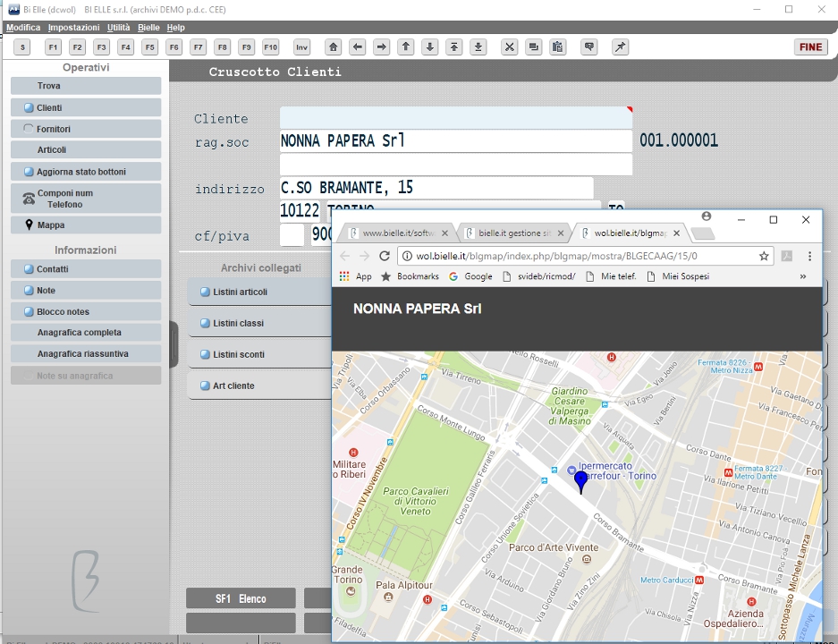Switch to bielle.it gestione browser tab
This screenshot has width=838, height=644.
coord(514,233)
